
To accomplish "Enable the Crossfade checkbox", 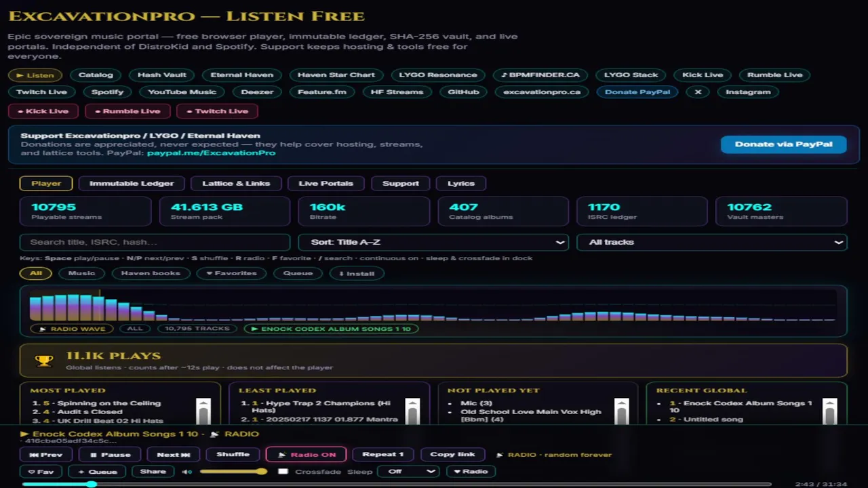I will click(x=283, y=472).
